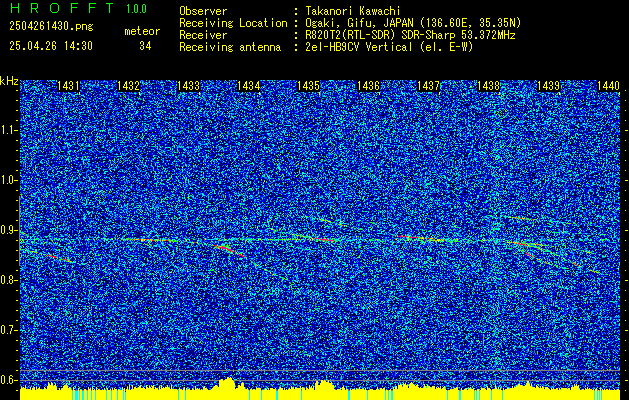Click the 1.1 kHz axis label

click(x=7, y=130)
